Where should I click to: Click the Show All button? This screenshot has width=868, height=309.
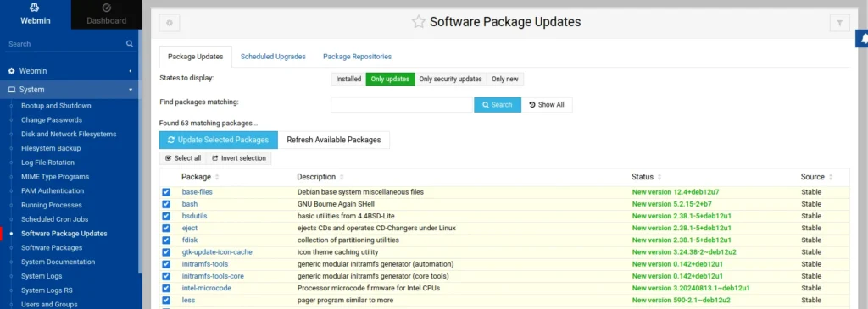547,104
